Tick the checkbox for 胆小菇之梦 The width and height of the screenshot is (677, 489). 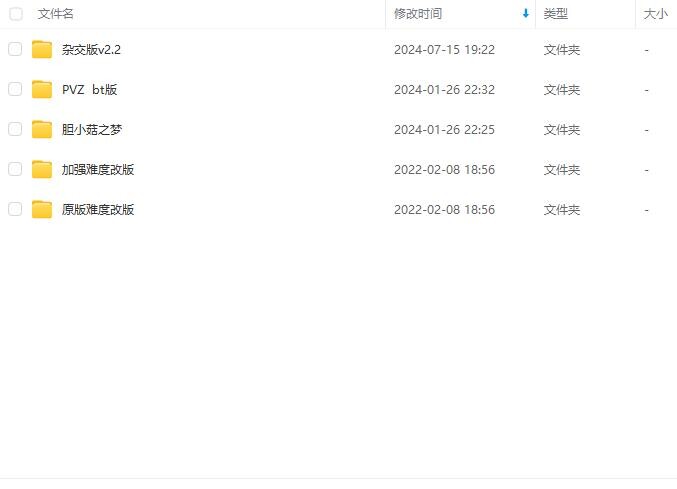pos(15,129)
